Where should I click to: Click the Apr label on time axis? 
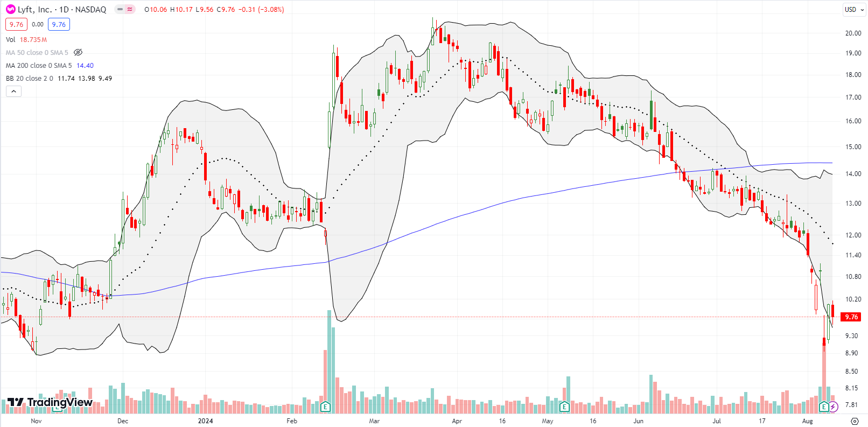[x=457, y=421]
